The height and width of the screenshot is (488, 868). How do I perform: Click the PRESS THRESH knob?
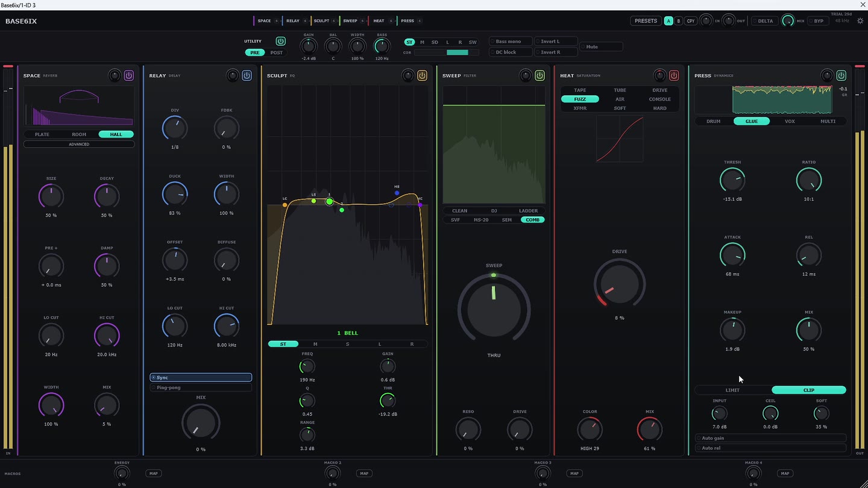pos(732,180)
